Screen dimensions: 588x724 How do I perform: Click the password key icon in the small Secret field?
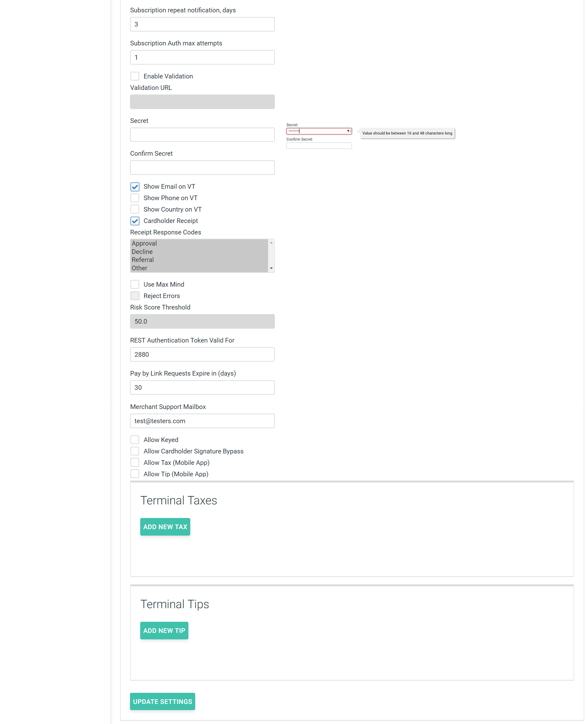(x=349, y=131)
